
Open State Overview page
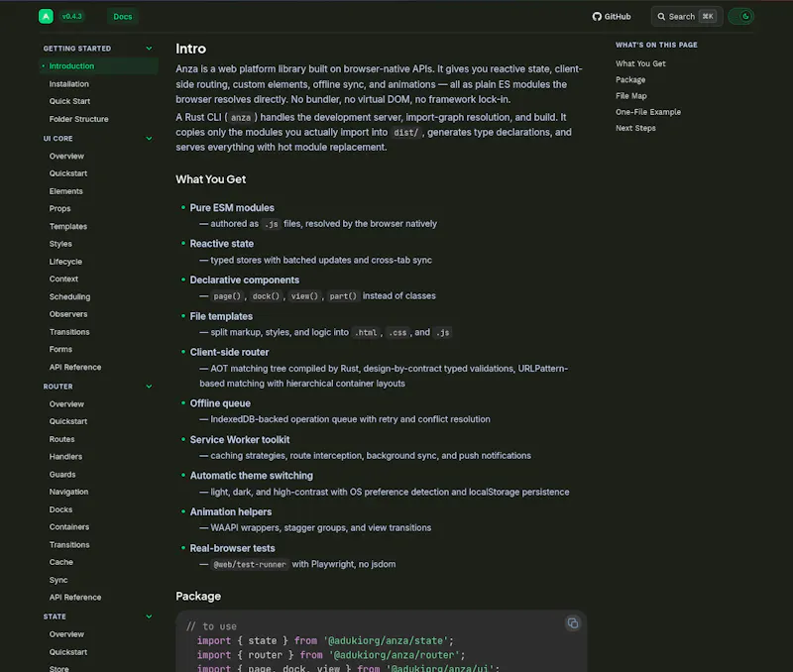(66, 634)
